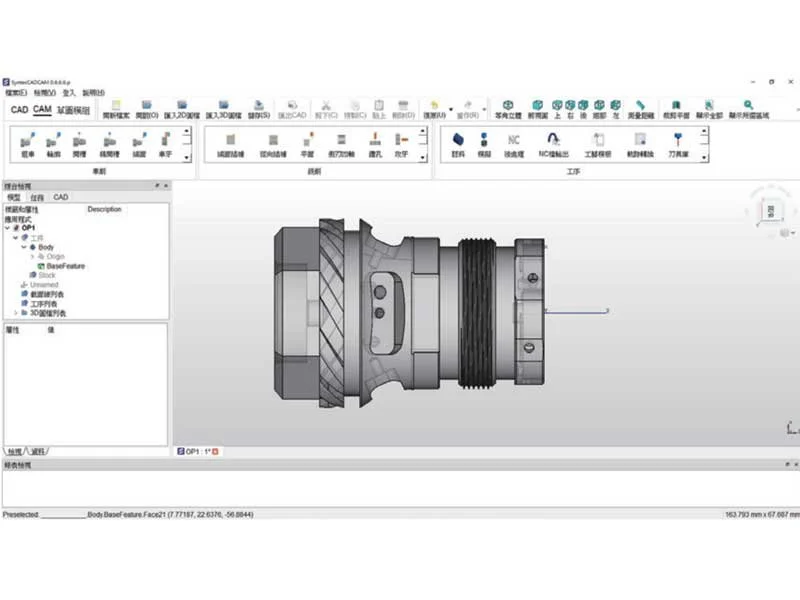Image resolution: width=800 pixels, height=600 pixels.
Task: Close the combined view side panel
Action: [x=166, y=186]
